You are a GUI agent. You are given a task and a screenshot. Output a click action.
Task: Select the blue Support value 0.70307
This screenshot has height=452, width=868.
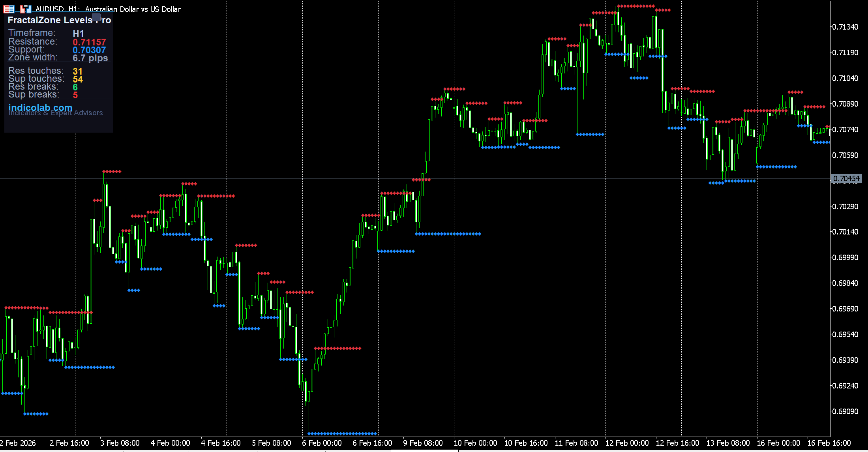point(89,50)
